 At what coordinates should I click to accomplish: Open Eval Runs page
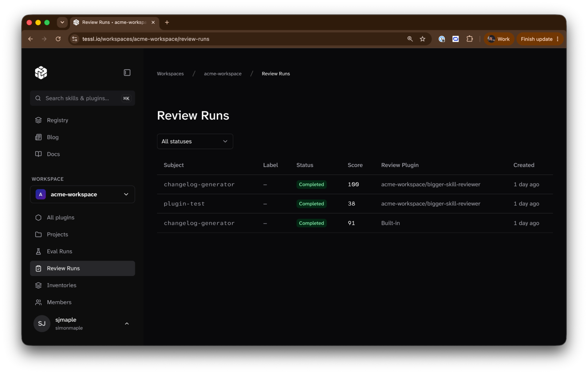click(82, 251)
